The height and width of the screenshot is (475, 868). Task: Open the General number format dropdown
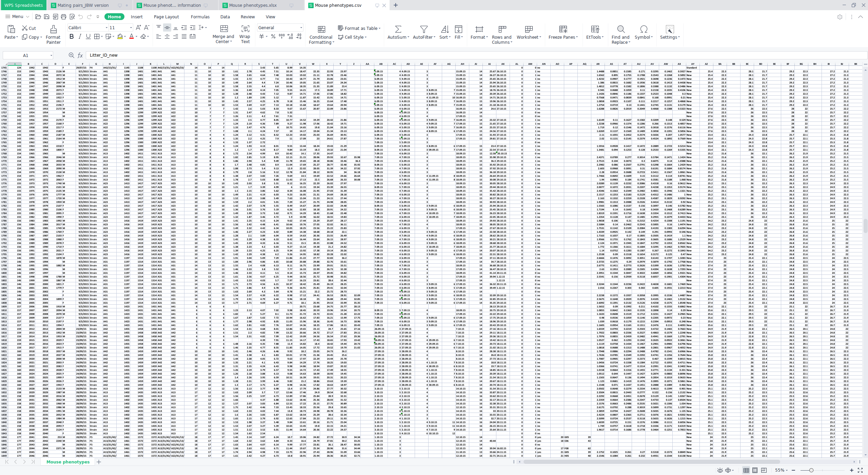coord(301,28)
